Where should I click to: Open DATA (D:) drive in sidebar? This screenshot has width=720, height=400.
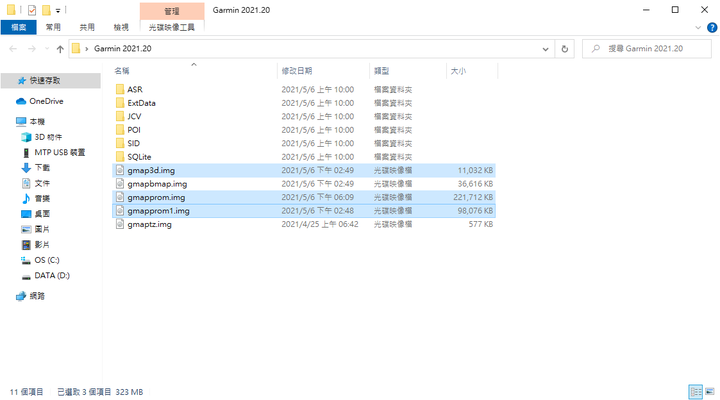point(52,276)
